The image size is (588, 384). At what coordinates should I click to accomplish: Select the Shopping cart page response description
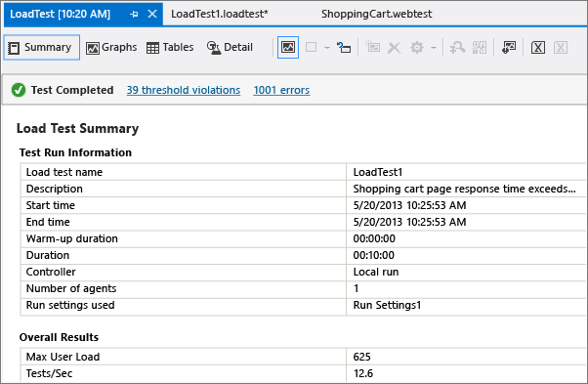(x=464, y=189)
